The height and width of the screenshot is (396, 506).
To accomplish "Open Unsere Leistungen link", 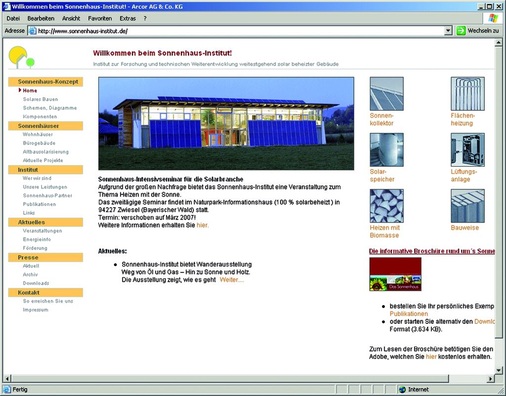I will tap(45, 187).
